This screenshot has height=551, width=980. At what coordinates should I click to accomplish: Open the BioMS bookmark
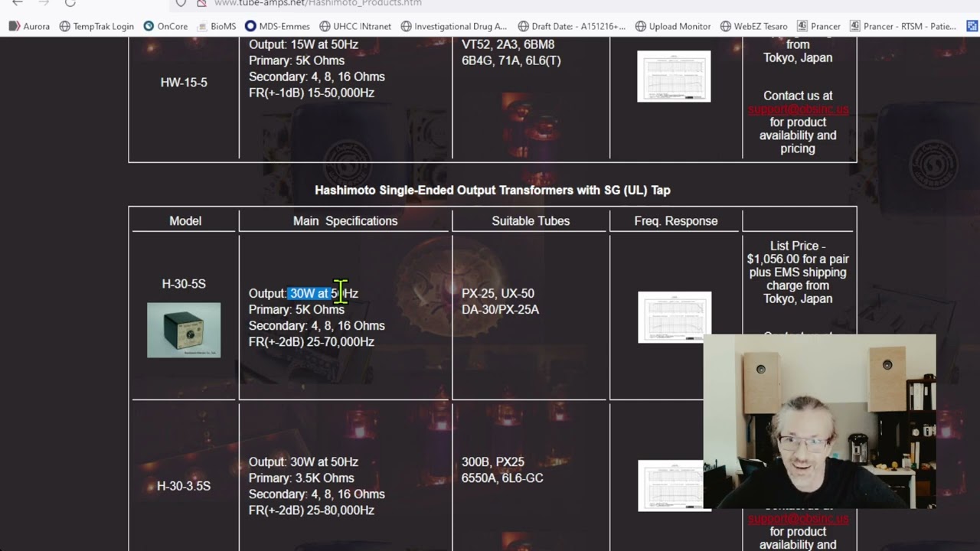coord(217,26)
